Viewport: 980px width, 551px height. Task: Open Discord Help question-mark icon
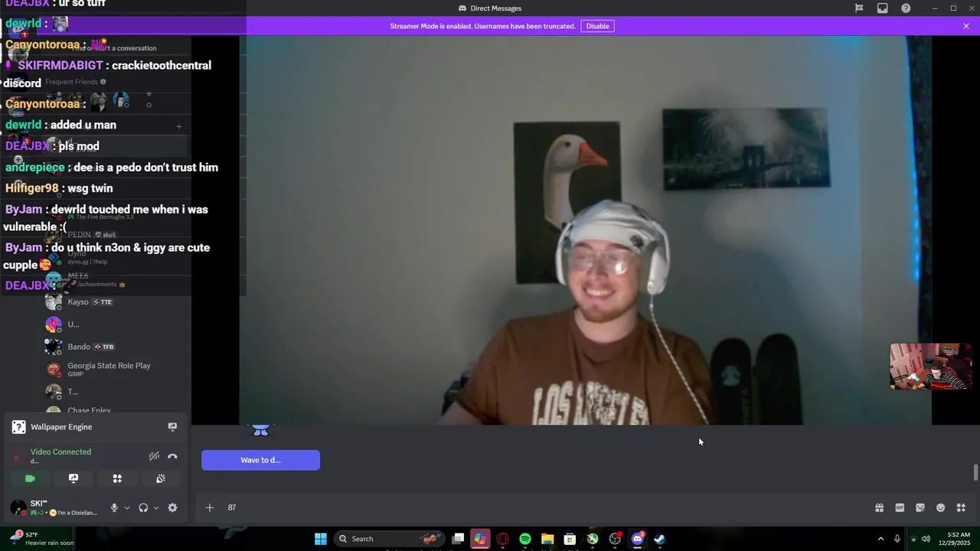pos(906,8)
